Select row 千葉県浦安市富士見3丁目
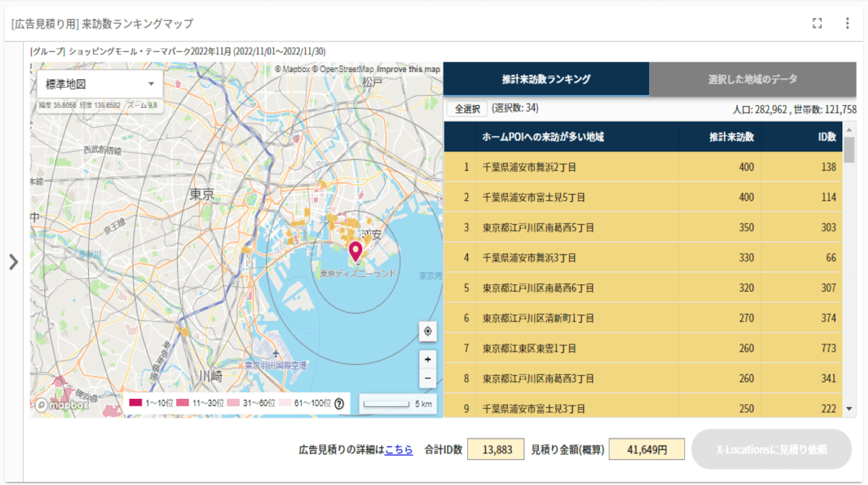This screenshot has width=868, height=485. [x=643, y=406]
